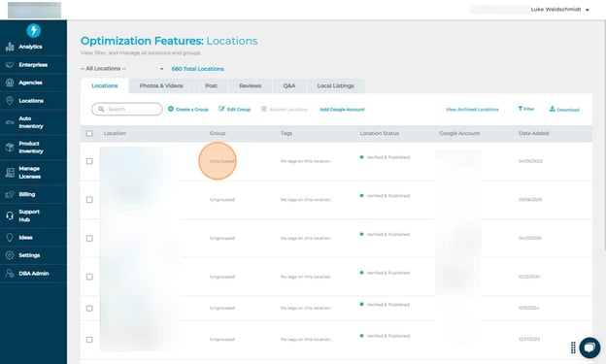Click the Date Added column header
The height and width of the screenshot is (364, 606).
click(534, 133)
